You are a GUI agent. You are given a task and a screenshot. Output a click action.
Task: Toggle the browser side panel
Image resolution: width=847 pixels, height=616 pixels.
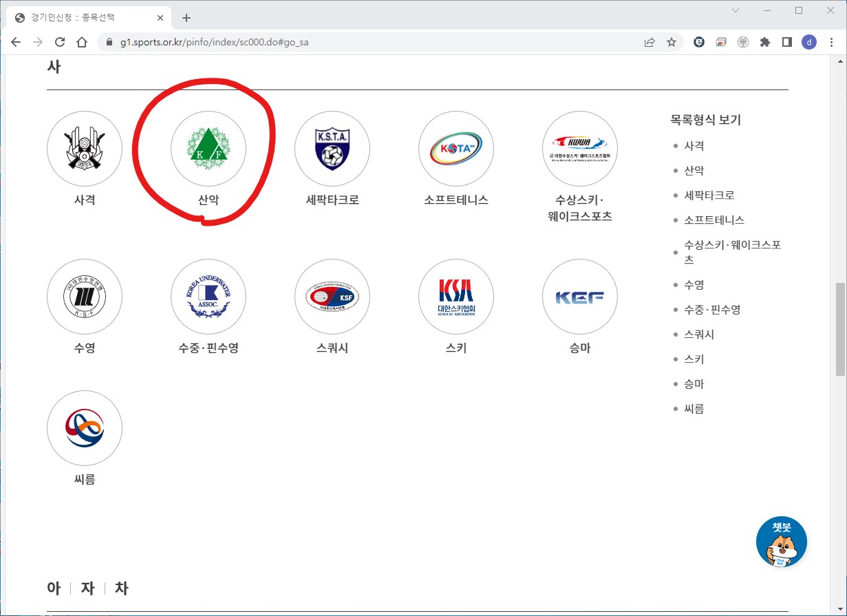point(786,42)
